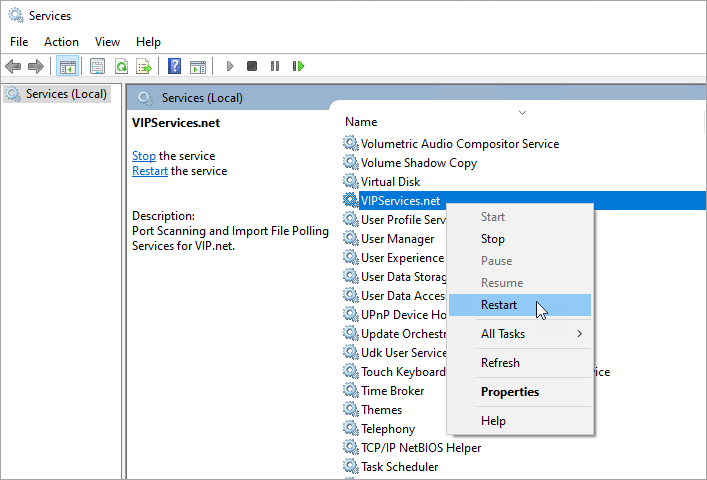This screenshot has height=480, width=707.
Task: Select Volumetric Audio Compositor Service row
Action: [460, 143]
